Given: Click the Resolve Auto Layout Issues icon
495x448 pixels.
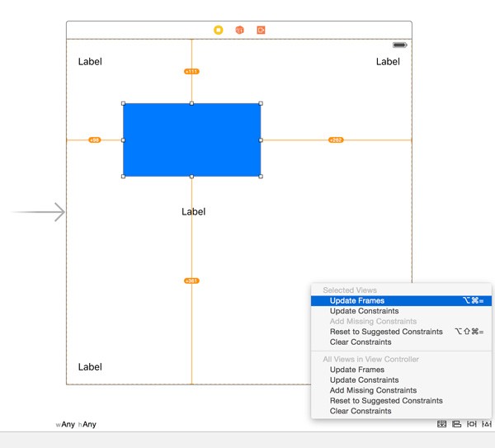Looking at the screenshot, I should point(487,424).
